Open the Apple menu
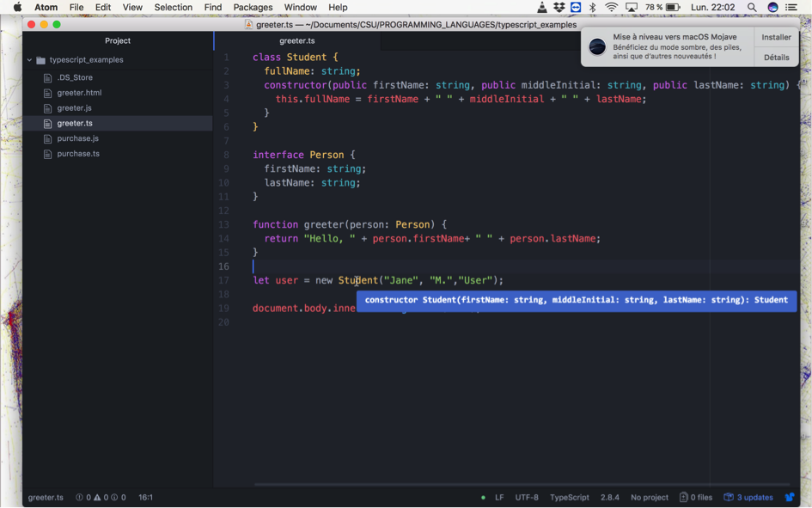The width and height of the screenshot is (812, 508). pyautogui.click(x=17, y=7)
